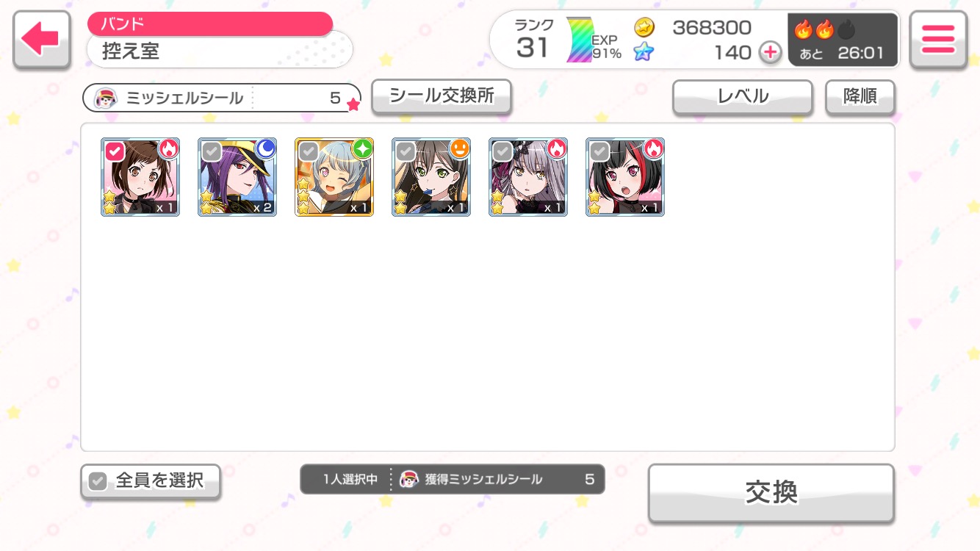Tap the blue star gem icon
This screenshot has height=551, width=980.
point(644,52)
